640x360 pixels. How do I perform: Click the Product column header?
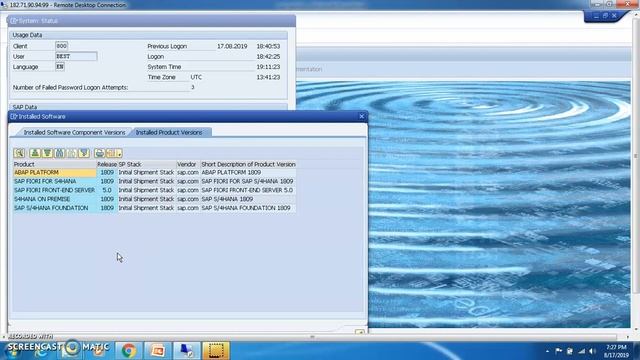pos(55,164)
